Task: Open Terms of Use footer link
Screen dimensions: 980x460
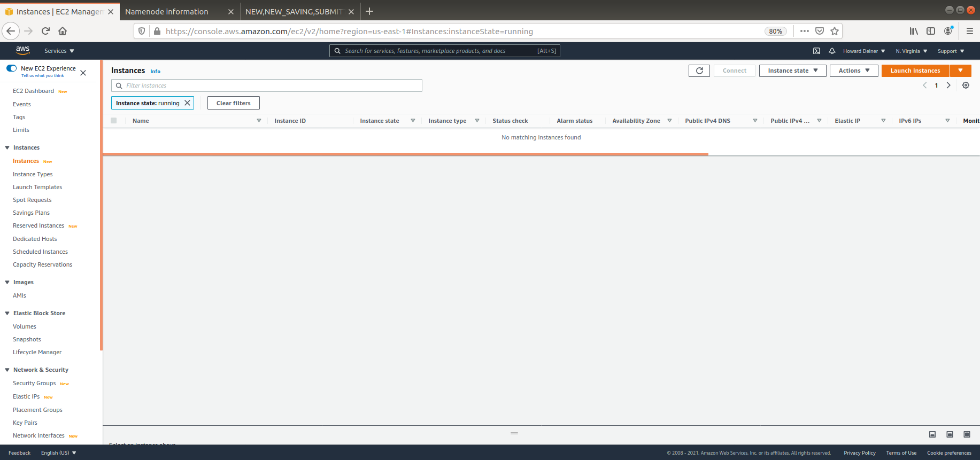Action: [901, 453]
